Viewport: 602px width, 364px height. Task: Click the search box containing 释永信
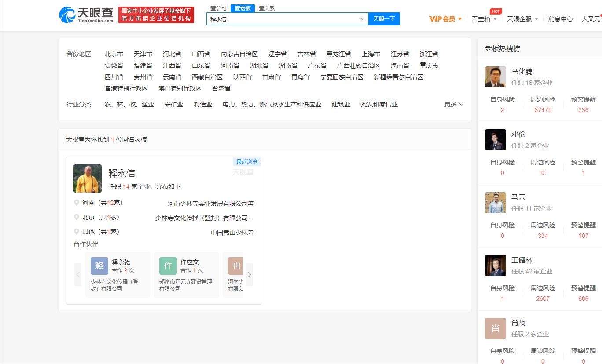[x=282, y=19]
